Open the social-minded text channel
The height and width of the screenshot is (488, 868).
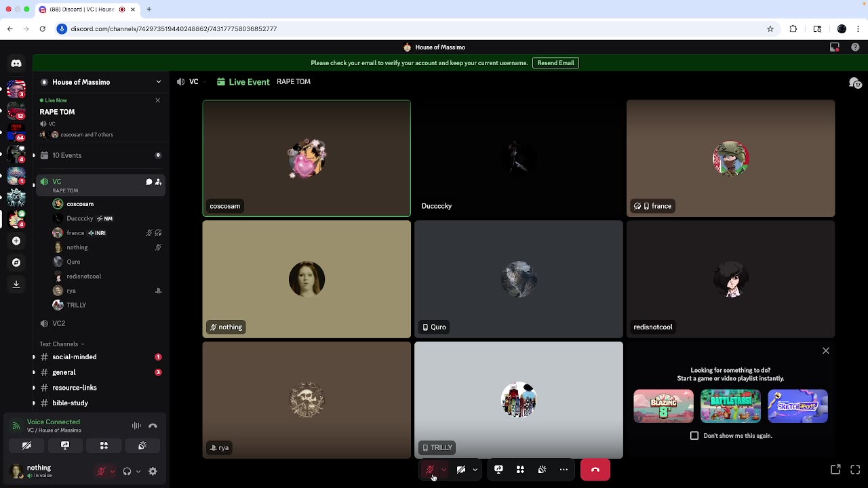coord(102,357)
